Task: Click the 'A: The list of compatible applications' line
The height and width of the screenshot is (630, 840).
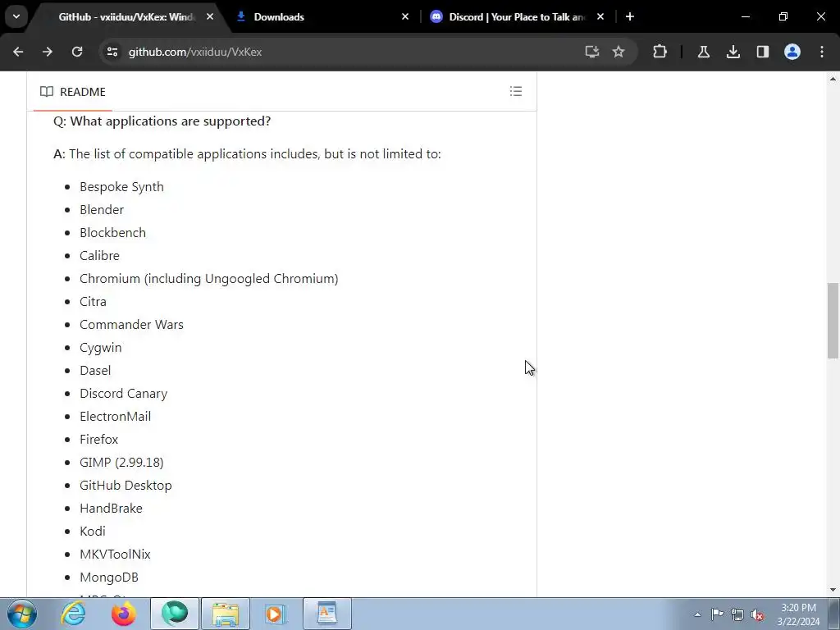Action: [x=247, y=153]
